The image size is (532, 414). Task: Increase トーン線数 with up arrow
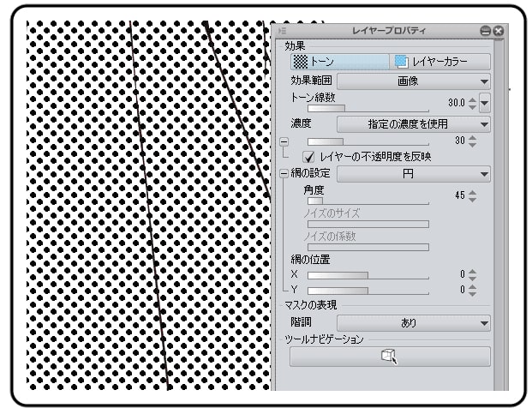[472, 99]
